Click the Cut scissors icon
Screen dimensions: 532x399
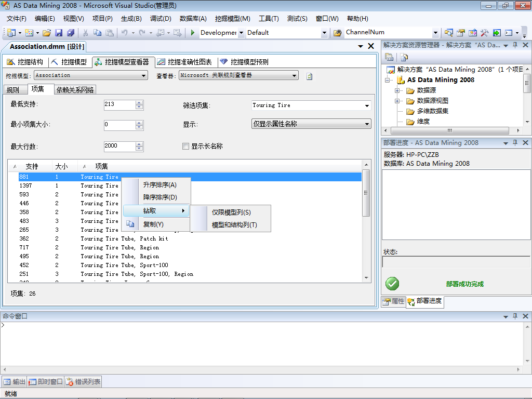[86, 33]
